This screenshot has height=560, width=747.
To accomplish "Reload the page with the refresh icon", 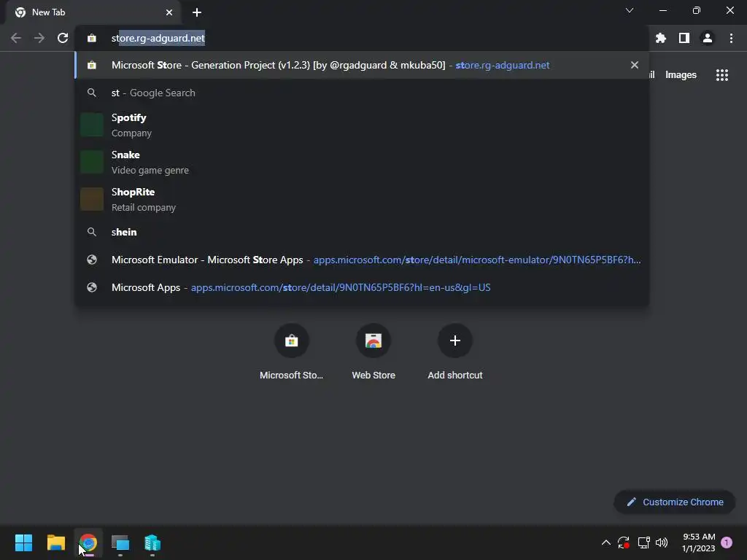I will point(63,38).
